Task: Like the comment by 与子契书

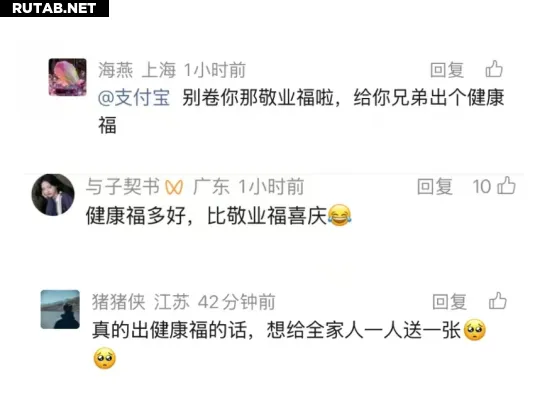Action: 507,186
